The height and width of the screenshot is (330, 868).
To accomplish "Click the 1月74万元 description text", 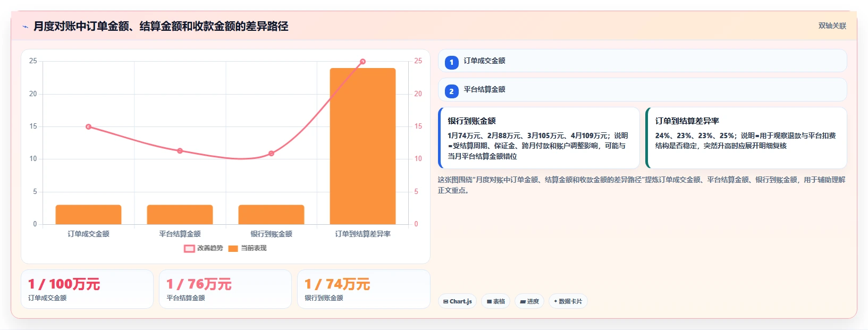I will tap(538, 146).
